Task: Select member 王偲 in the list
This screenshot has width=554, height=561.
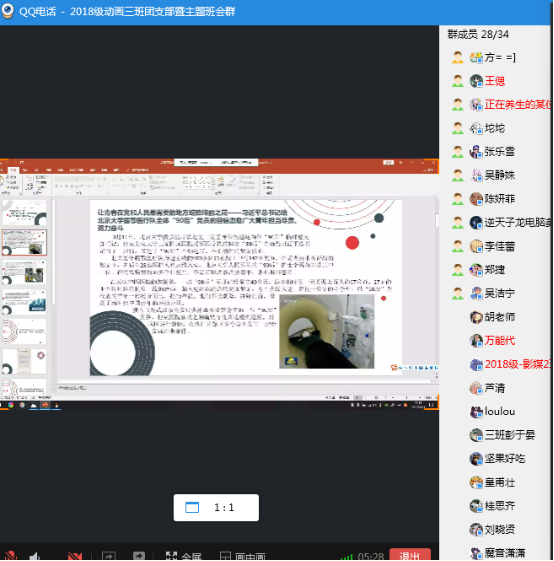Action: coord(495,81)
